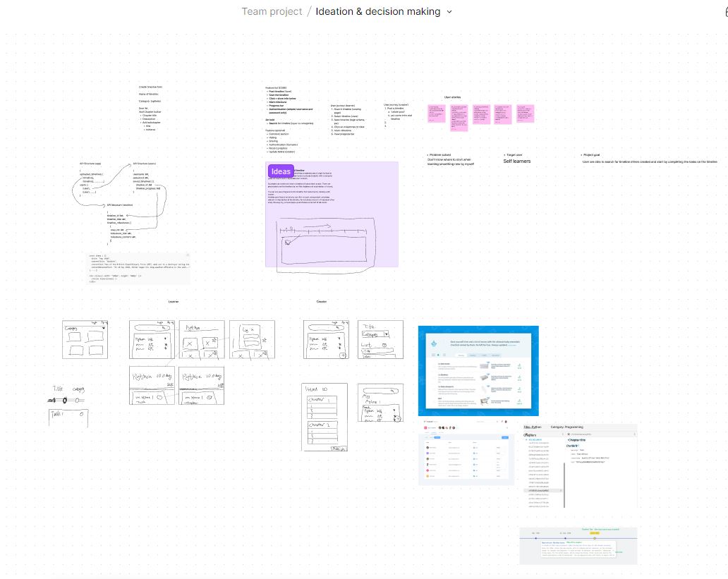Click the Project goal text label
The width and height of the screenshot is (728, 579).
point(591,155)
